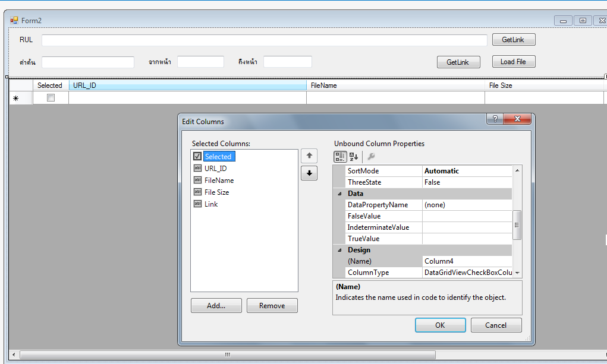
Task: Click the File Size grid column header
Action: [x=545, y=86]
